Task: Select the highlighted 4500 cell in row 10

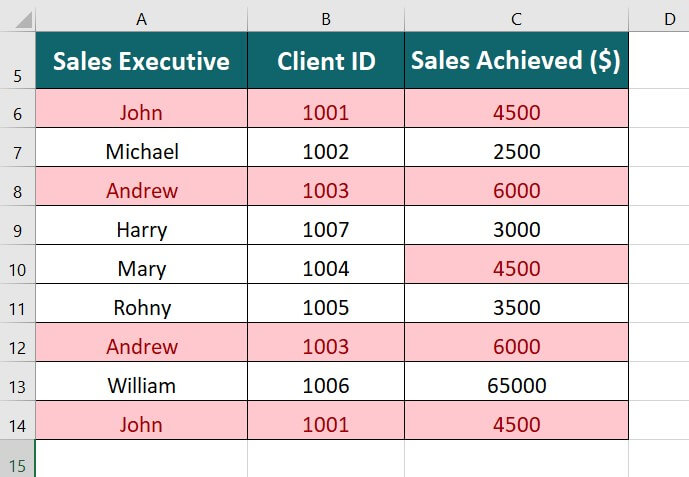Action: 516,269
